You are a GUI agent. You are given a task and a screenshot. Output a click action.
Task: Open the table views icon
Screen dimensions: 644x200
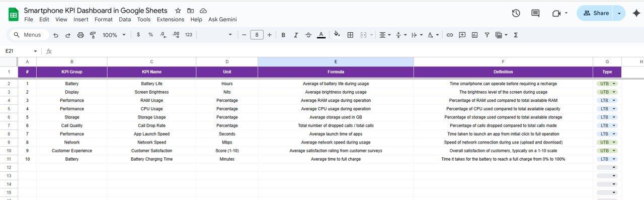[x=502, y=35]
